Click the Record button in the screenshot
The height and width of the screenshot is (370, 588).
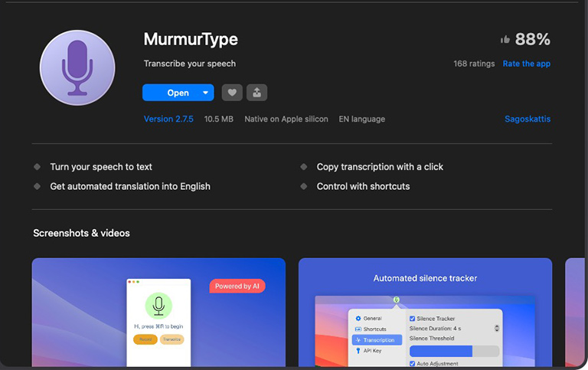tap(145, 339)
